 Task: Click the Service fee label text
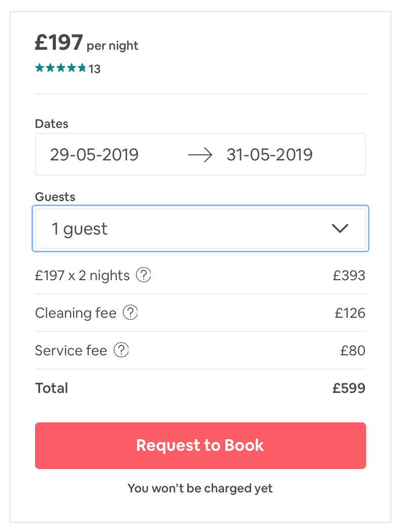[71, 351]
